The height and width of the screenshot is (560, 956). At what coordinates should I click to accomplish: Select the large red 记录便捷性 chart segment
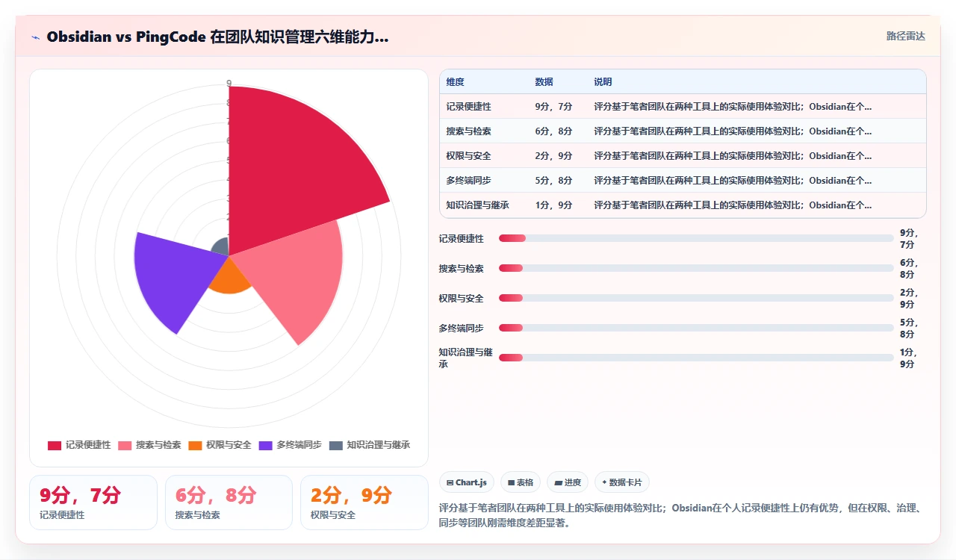tap(291, 172)
